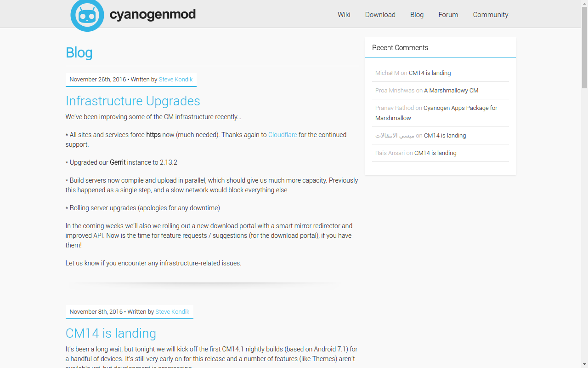The height and width of the screenshot is (368, 588).
Task: Open the Arabic-named commenter's CM14 is landing link
Action: pos(445,136)
